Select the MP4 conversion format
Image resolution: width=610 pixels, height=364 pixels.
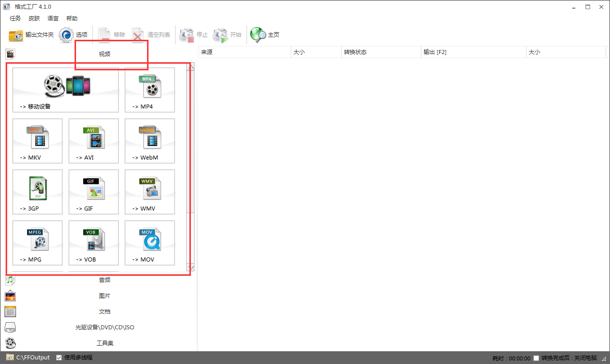(x=150, y=90)
